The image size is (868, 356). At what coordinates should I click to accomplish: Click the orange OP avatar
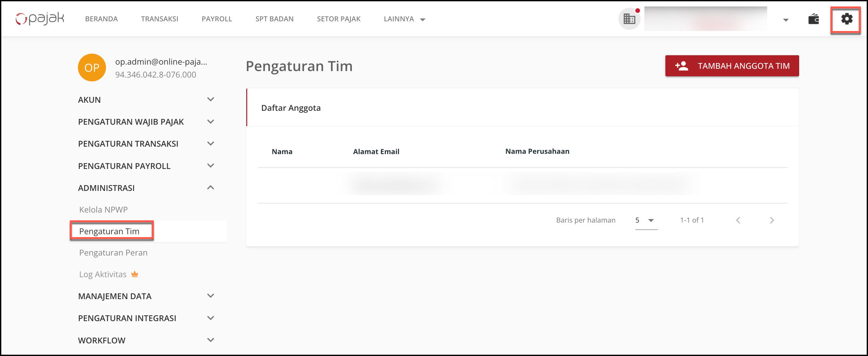[x=92, y=68]
